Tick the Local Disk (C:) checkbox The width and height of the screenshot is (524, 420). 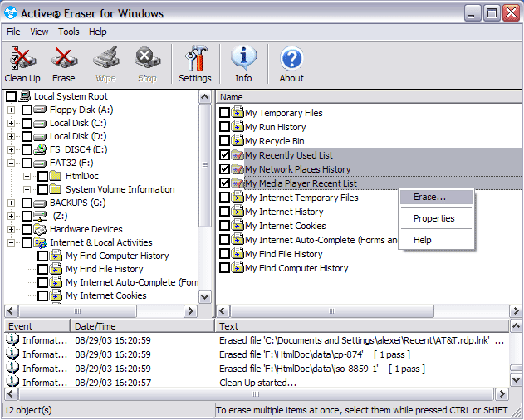[x=27, y=124]
